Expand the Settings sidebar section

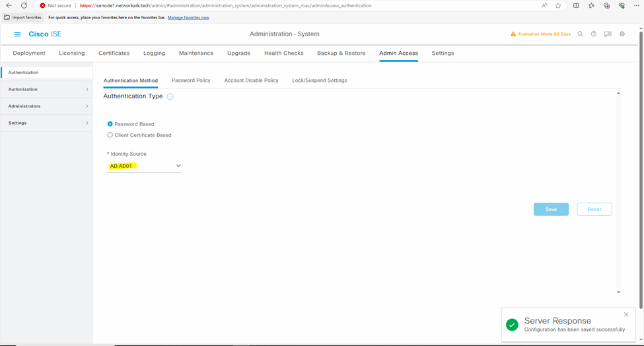tap(46, 123)
